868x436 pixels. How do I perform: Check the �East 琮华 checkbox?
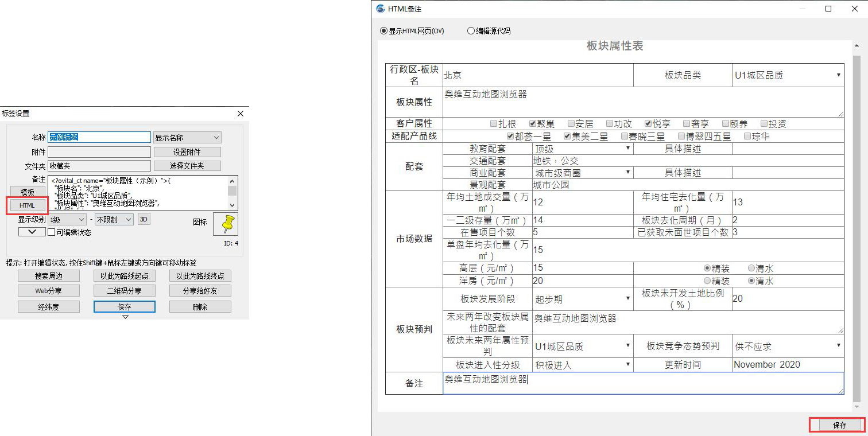(747, 137)
